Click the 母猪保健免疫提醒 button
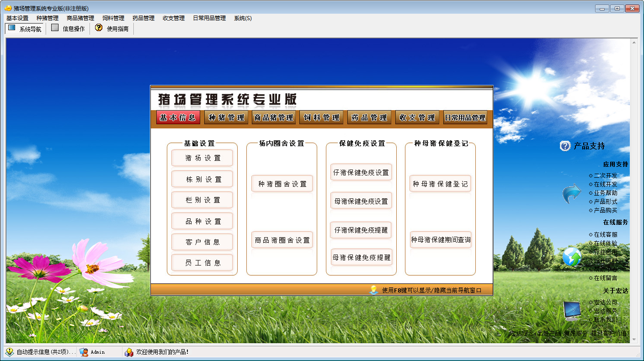The image size is (644, 361). tap(362, 258)
